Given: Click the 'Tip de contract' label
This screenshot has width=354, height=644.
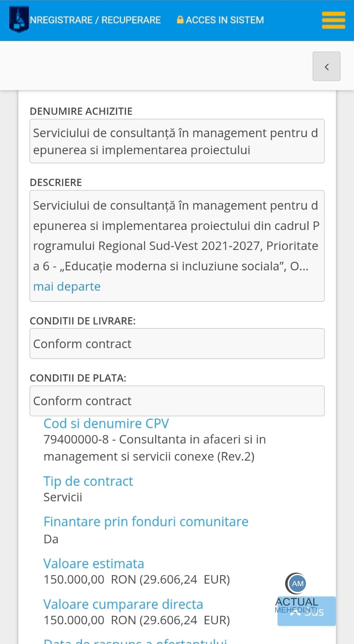Looking at the screenshot, I should tap(88, 481).
